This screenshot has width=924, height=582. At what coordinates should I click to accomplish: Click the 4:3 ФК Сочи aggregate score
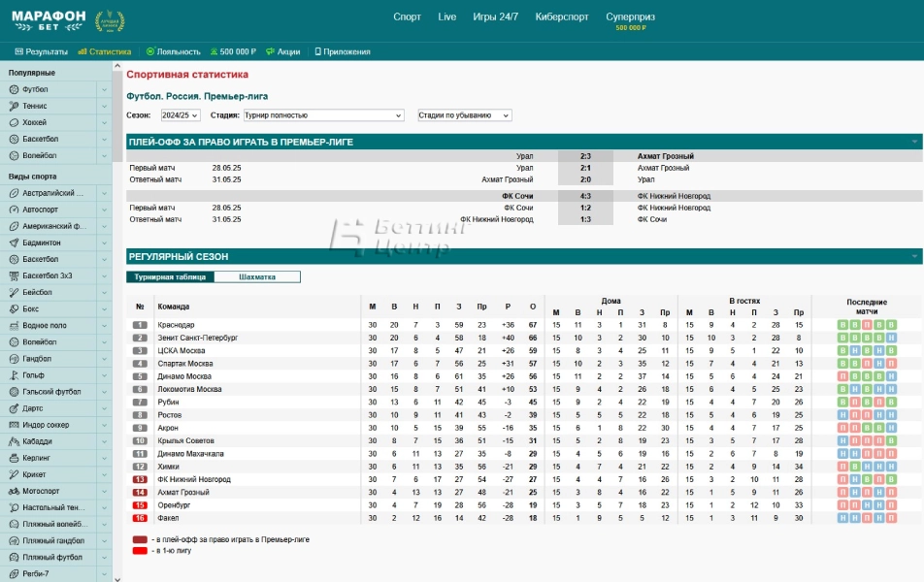tap(585, 196)
